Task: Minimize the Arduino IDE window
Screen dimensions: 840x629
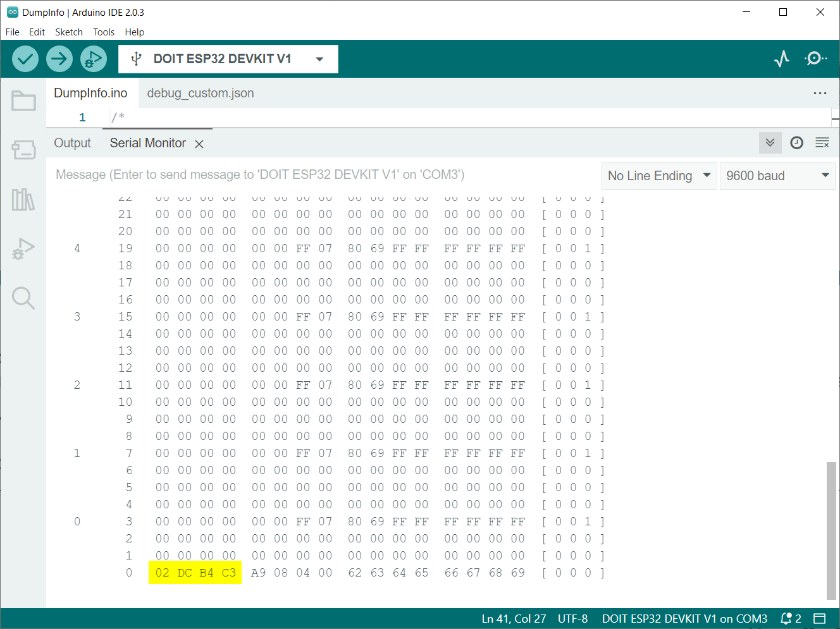Action: [x=746, y=12]
